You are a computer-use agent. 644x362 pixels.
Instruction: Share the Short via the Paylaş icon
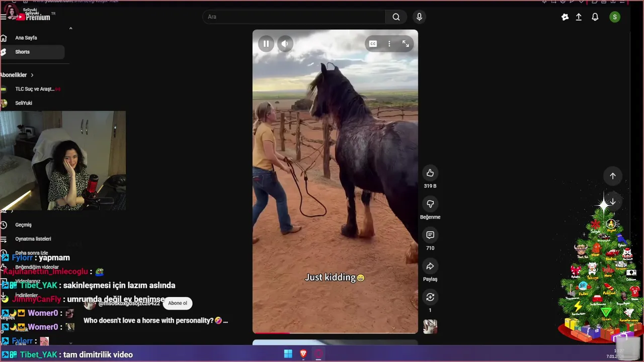430,266
